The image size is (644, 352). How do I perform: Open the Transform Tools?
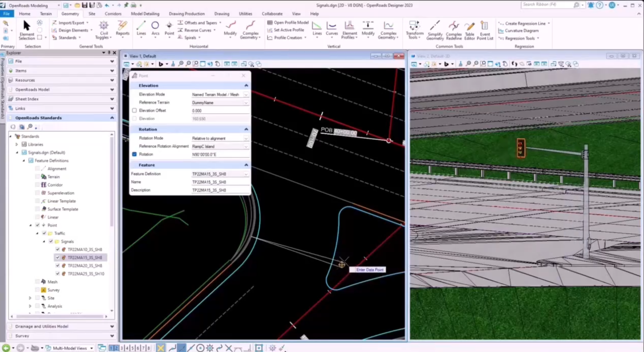coord(415,30)
